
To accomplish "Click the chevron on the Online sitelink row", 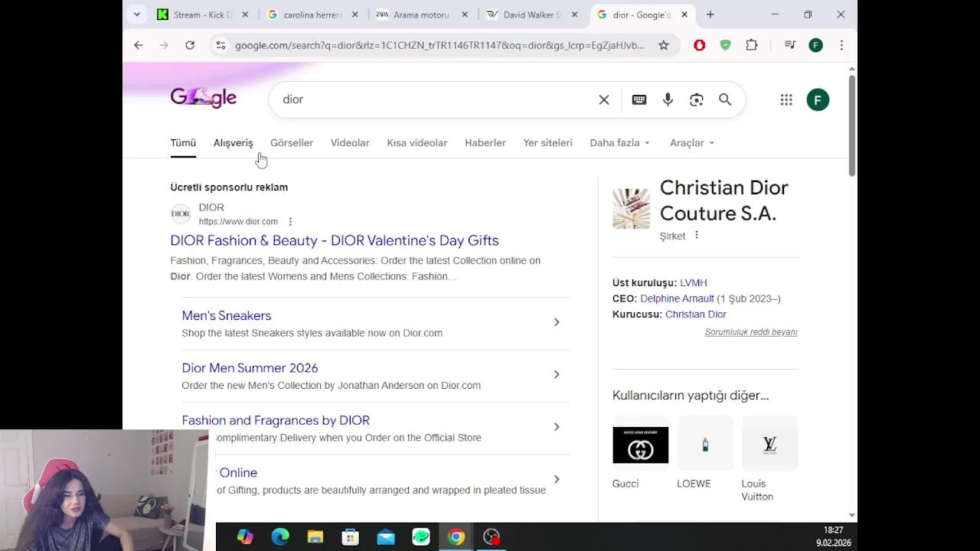I will [x=557, y=479].
